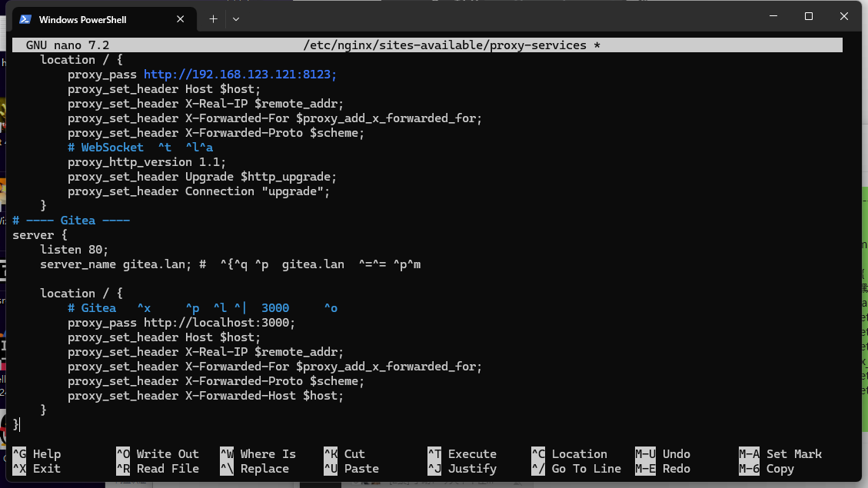Place cursor on proxy_http_version 1.1 line
Image resolution: width=868 pixels, height=488 pixels.
point(147,162)
